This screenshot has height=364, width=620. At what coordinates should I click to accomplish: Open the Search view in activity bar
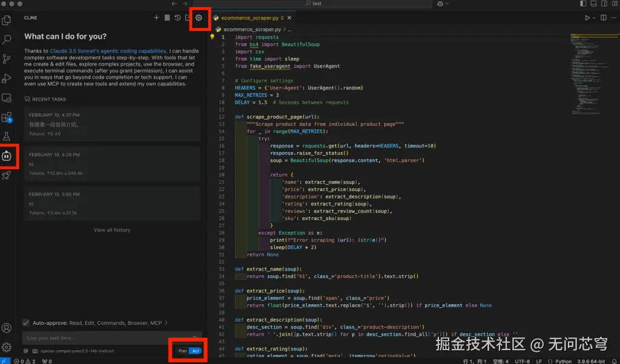click(x=6, y=39)
